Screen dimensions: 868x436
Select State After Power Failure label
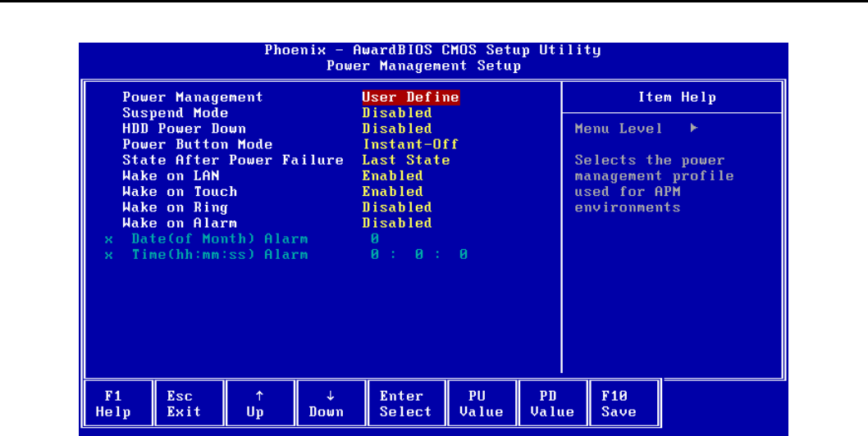[233, 161]
